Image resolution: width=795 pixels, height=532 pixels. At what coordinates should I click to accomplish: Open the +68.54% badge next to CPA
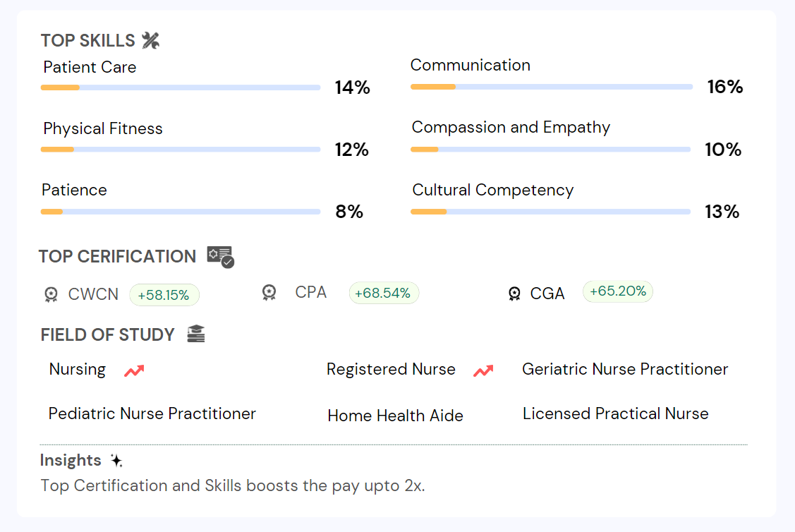(384, 292)
